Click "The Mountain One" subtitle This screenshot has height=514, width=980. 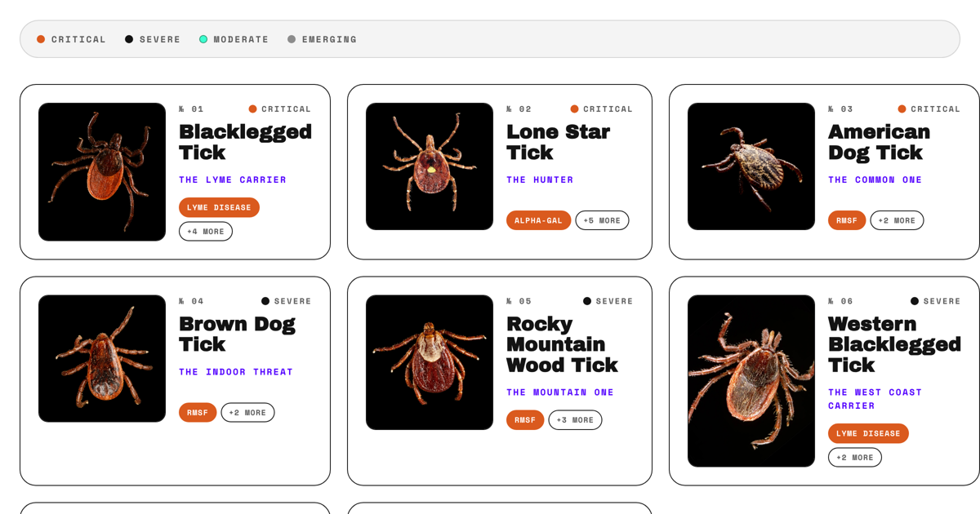[560, 392]
